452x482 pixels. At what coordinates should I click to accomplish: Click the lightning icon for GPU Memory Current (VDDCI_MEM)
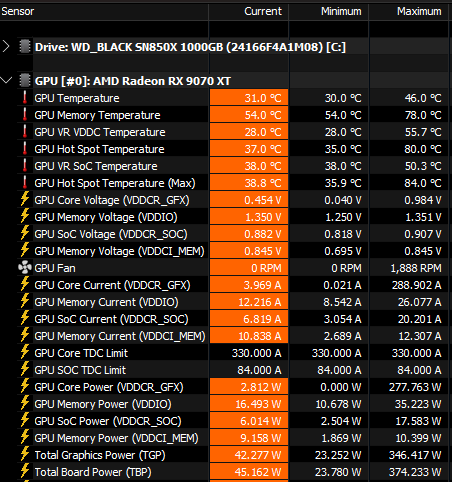point(25,335)
